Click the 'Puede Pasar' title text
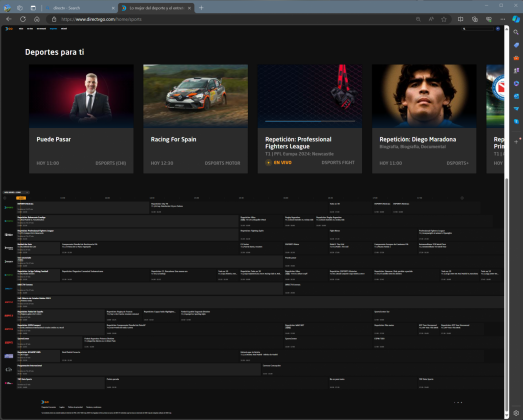Screen dimensions: 523x420 pyautogui.click(x=54, y=139)
